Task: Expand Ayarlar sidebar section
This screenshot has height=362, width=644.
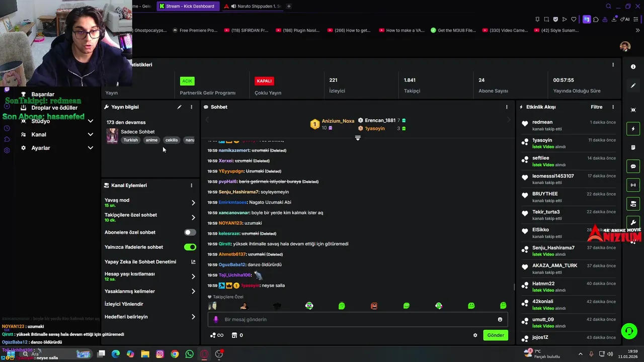Action: (x=91, y=148)
